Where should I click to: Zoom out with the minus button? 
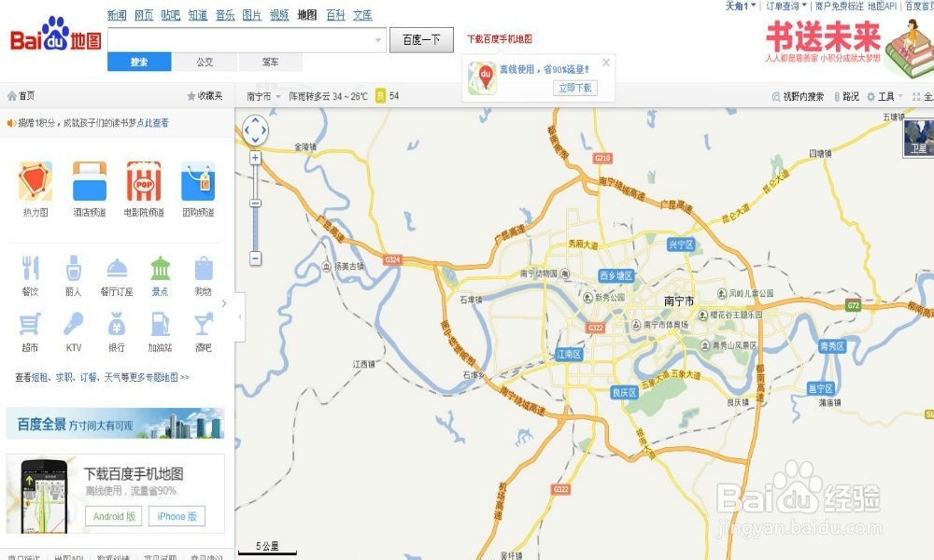click(256, 259)
